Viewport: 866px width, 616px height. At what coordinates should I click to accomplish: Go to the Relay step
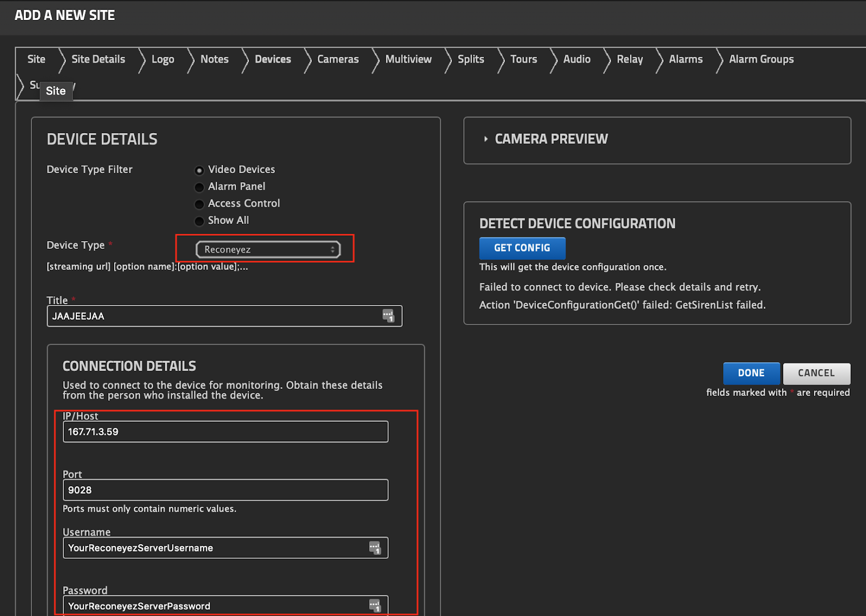point(630,59)
